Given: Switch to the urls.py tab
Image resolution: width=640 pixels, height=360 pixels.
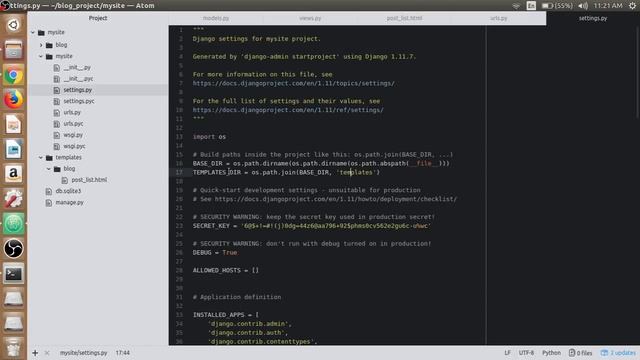Looking at the screenshot, I should pos(499,18).
